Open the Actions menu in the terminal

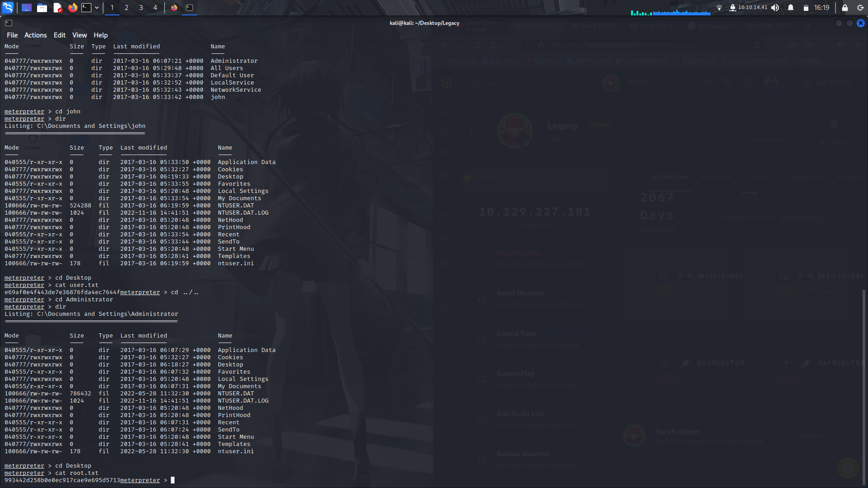35,35
